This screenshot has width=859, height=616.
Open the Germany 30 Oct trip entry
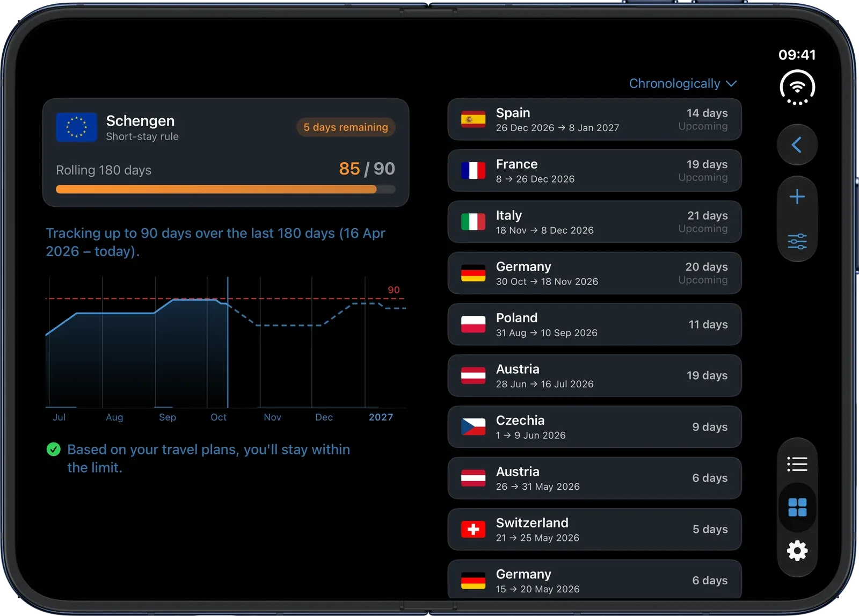tap(594, 273)
